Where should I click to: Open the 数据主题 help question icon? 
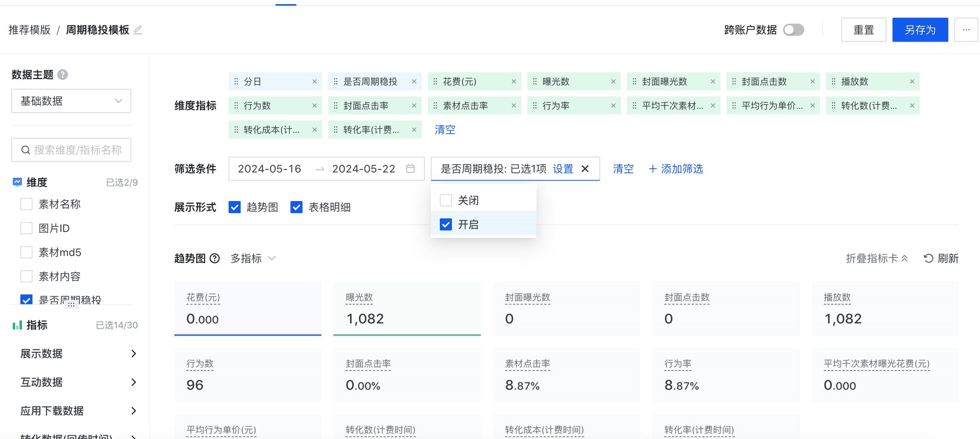pos(63,75)
